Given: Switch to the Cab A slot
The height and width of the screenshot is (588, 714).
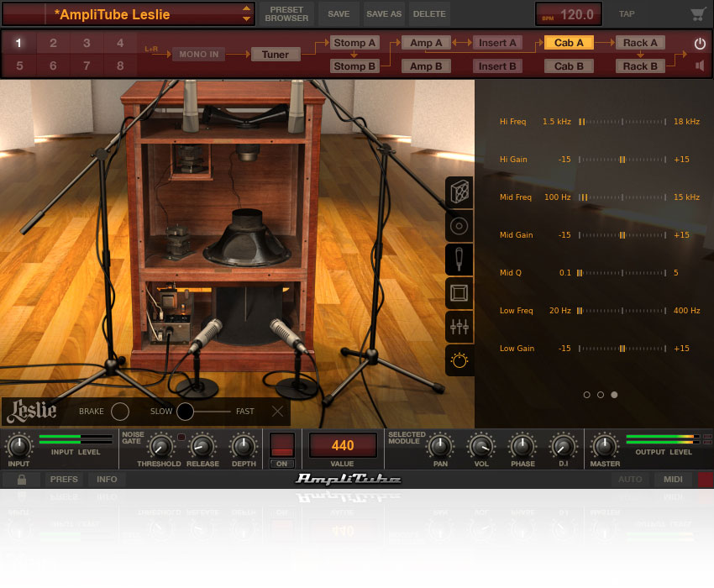Looking at the screenshot, I should point(569,42).
